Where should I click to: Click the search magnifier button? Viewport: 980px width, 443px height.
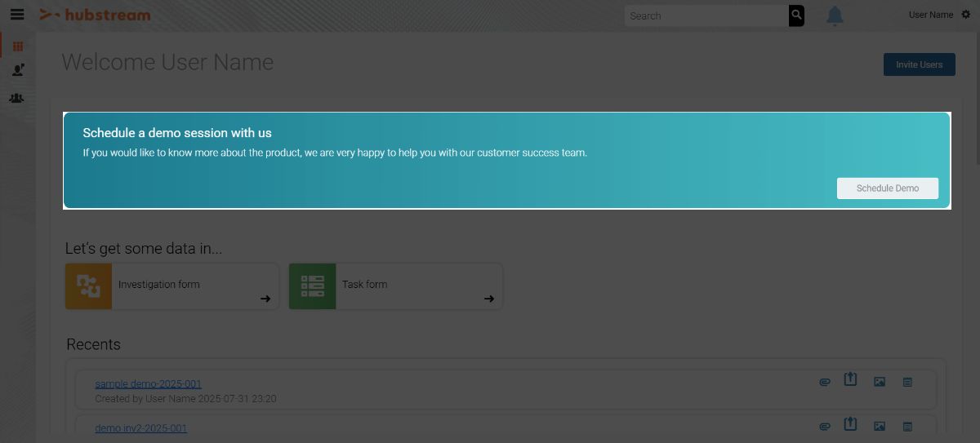coord(796,16)
